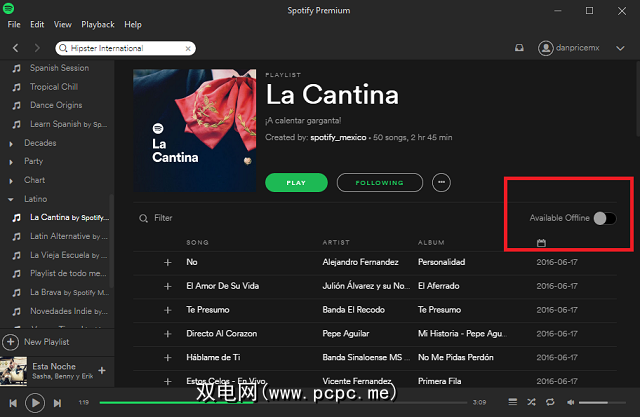The height and width of the screenshot is (417, 640).
Task: Open album El Aferrado
Action: pyautogui.click(x=438, y=286)
